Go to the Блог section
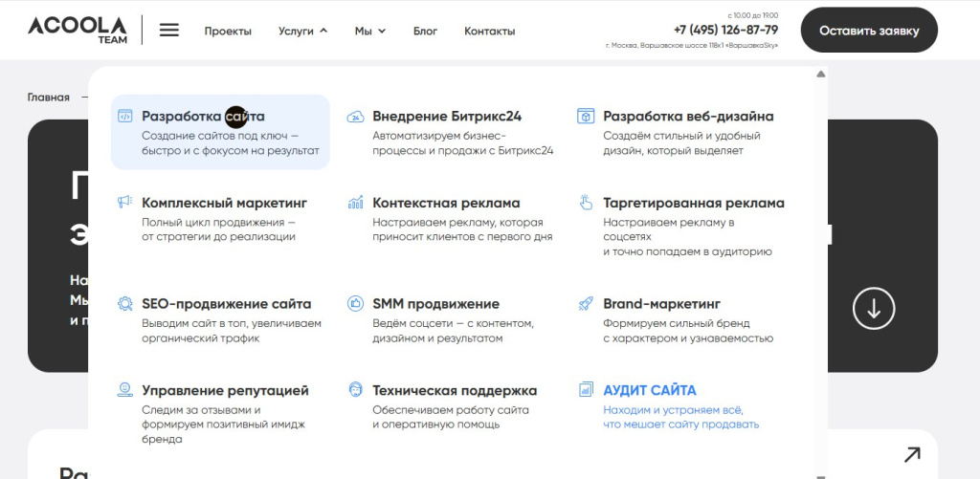The width and height of the screenshot is (980, 479). 425,31
